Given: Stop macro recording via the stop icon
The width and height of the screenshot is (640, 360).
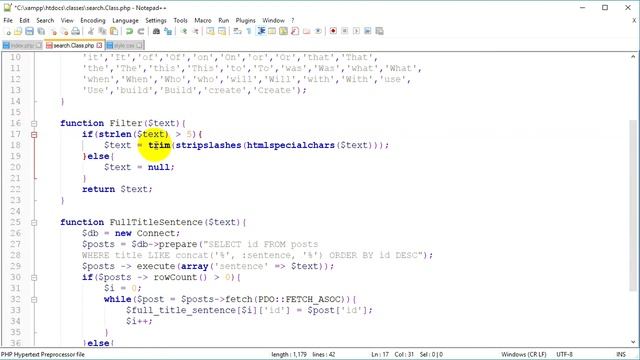Looking at the screenshot, I should click(x=344, y=31).
